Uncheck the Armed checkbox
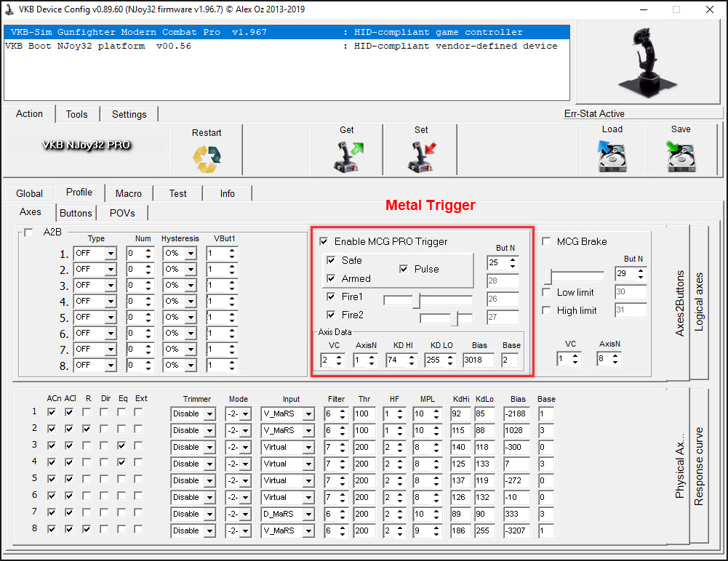Screen dimensions: 728x561 pos(331,278)
